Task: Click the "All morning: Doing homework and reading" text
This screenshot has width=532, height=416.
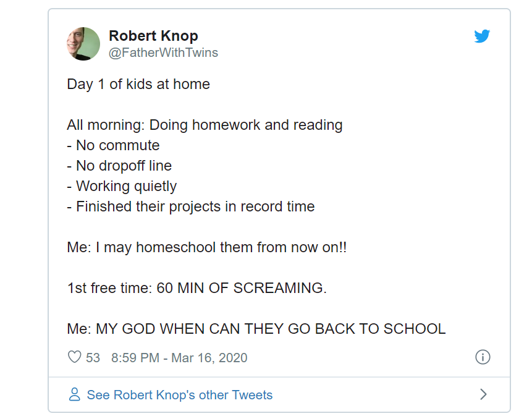Action: tap(205, 125)
